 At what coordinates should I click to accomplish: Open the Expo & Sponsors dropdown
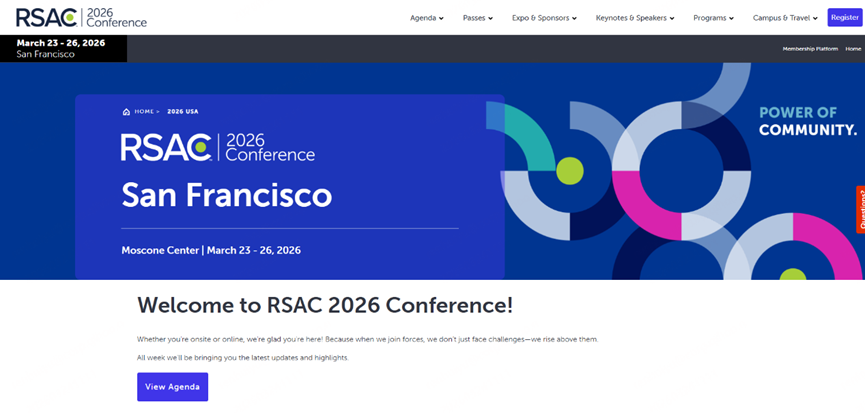tap(544, 18)
